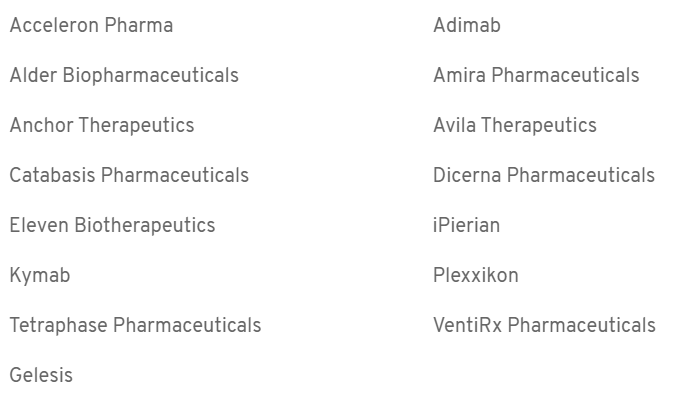
Task: Click the word Therapeutics after Avila
Action: pos(539,126)
